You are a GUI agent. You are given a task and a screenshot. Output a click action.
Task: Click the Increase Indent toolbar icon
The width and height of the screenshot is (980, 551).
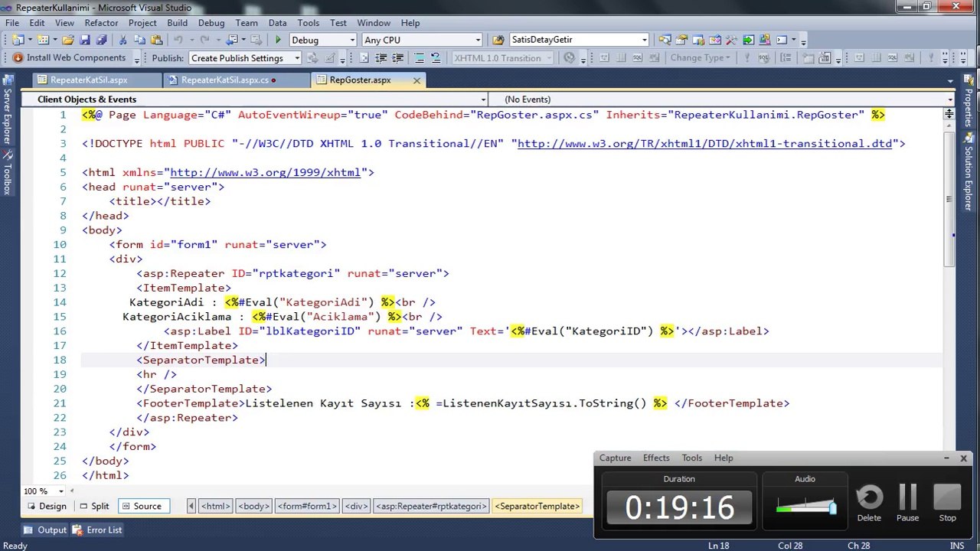point(398,58)
